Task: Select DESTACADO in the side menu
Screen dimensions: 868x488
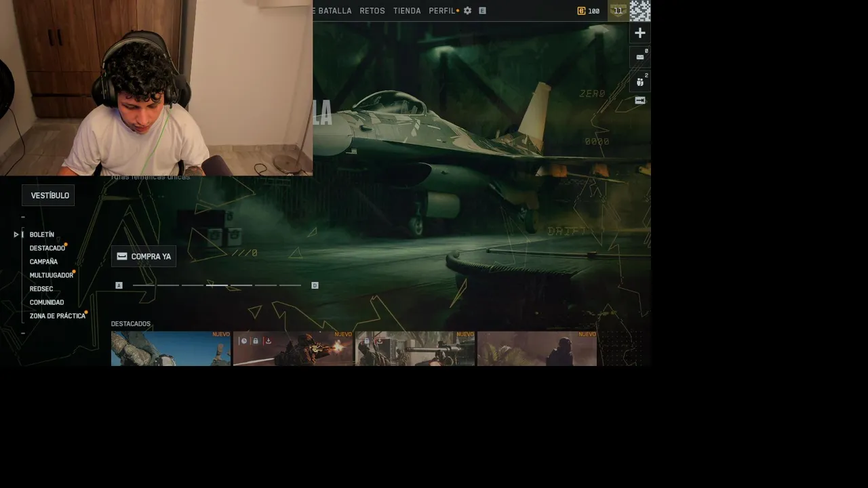Action: (x=47, y=248)
